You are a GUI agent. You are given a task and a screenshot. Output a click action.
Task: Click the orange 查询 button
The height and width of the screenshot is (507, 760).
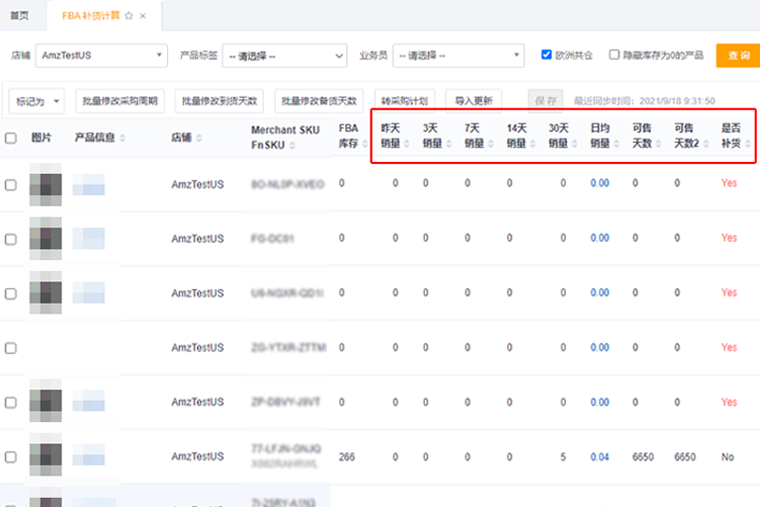[738, 55]
